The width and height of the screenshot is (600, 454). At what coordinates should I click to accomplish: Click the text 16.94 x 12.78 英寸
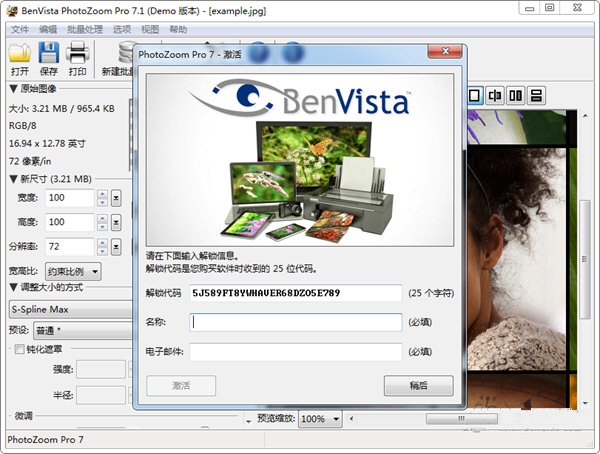tap(47, 144)
